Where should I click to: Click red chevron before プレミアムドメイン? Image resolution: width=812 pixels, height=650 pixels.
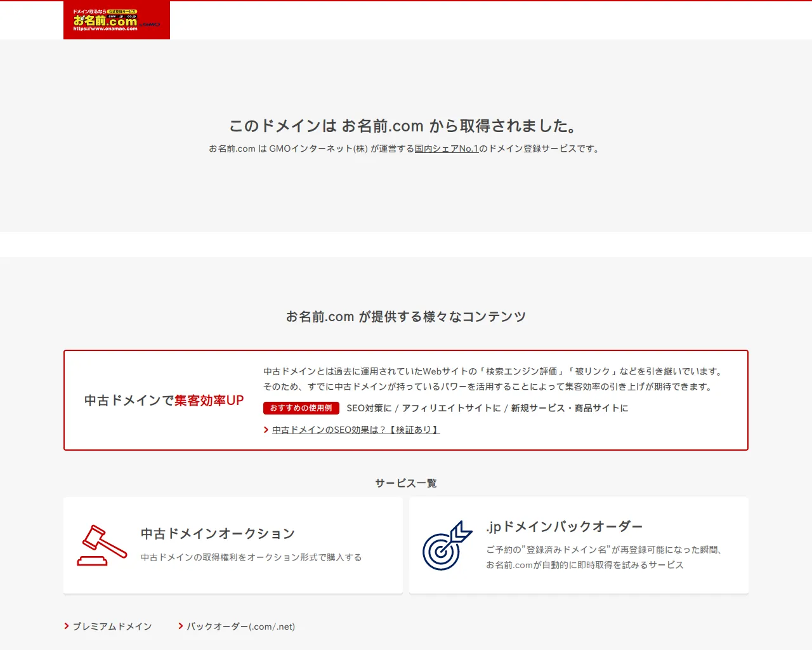(67, 626)
